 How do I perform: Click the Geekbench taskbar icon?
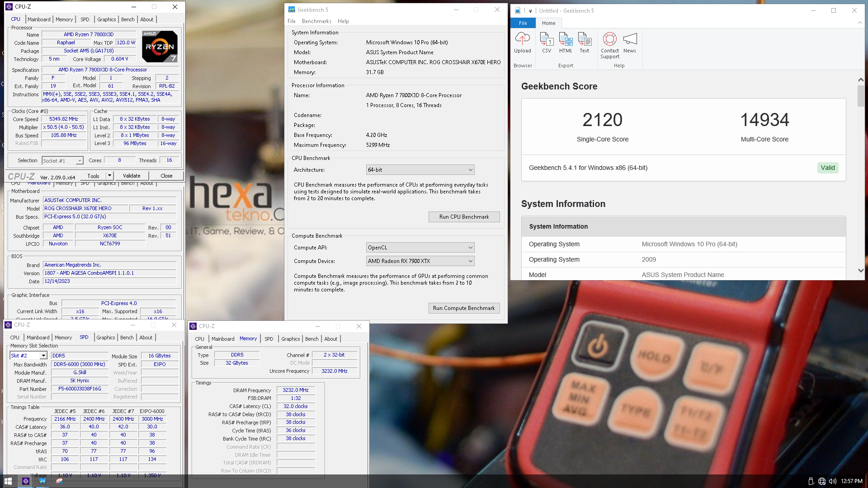(x=42, y=481)
